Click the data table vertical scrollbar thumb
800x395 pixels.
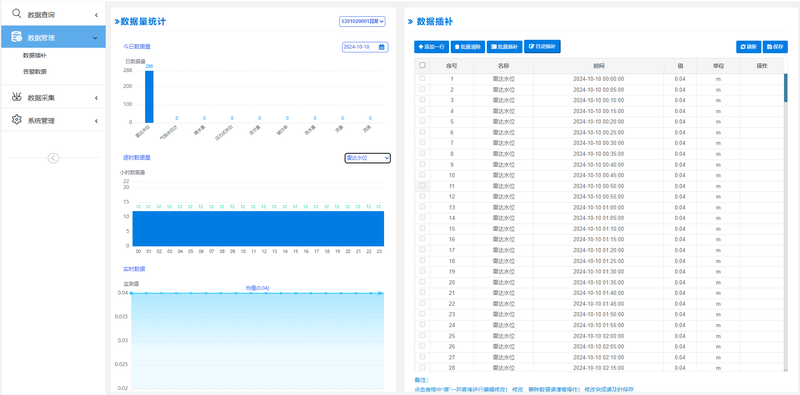point(786,88)
